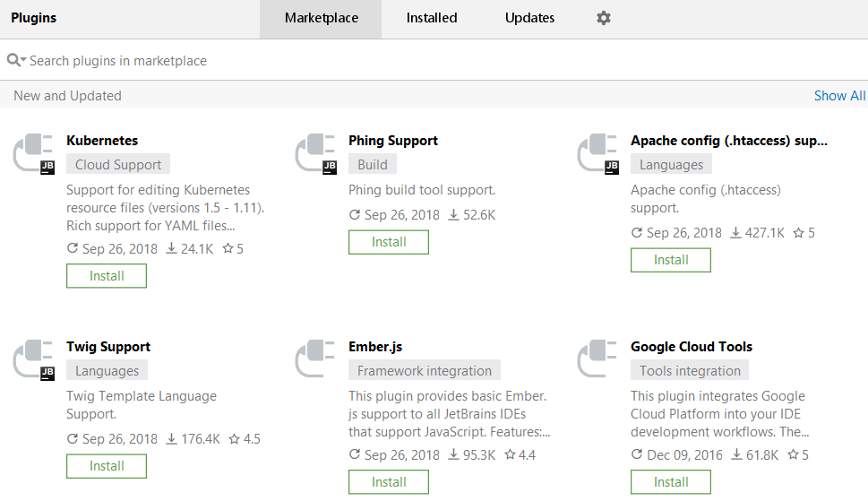This screenshot has height=501, width=868.
Task: Open the Google Cloud Tools title
Action: [692, 347]
